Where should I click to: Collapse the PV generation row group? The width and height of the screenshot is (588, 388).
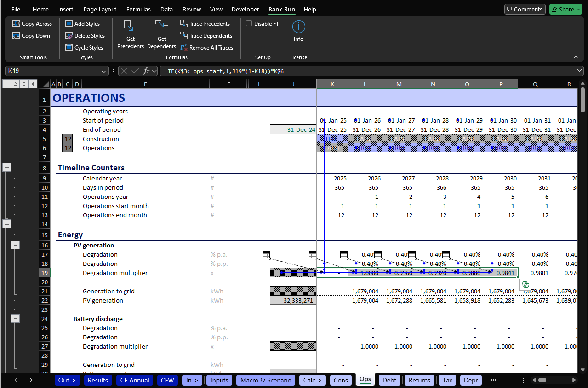click(x=16, y=245)
